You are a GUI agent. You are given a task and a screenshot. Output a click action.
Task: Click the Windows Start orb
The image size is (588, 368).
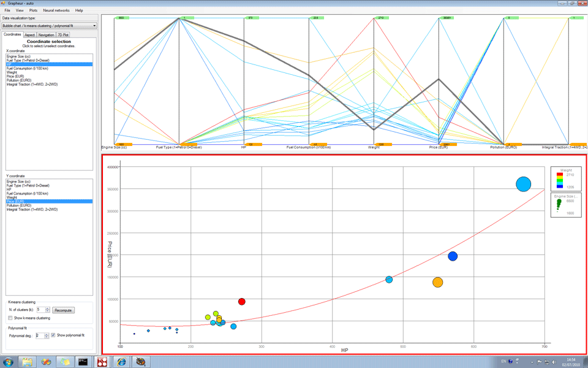[x=9, y=361]
